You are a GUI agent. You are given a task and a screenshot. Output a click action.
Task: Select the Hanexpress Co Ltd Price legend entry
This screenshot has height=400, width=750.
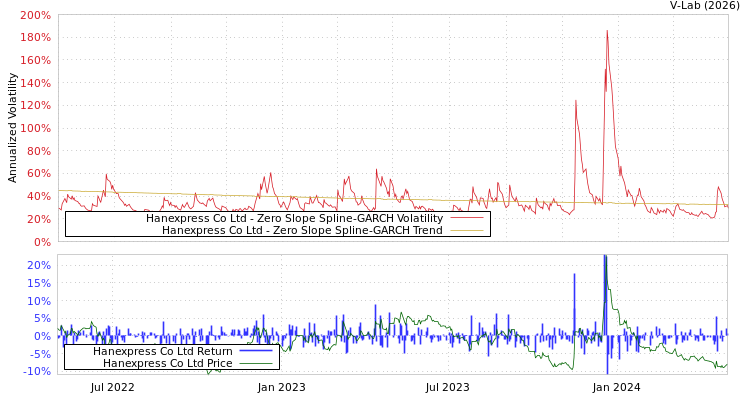[x=167, y=363]
